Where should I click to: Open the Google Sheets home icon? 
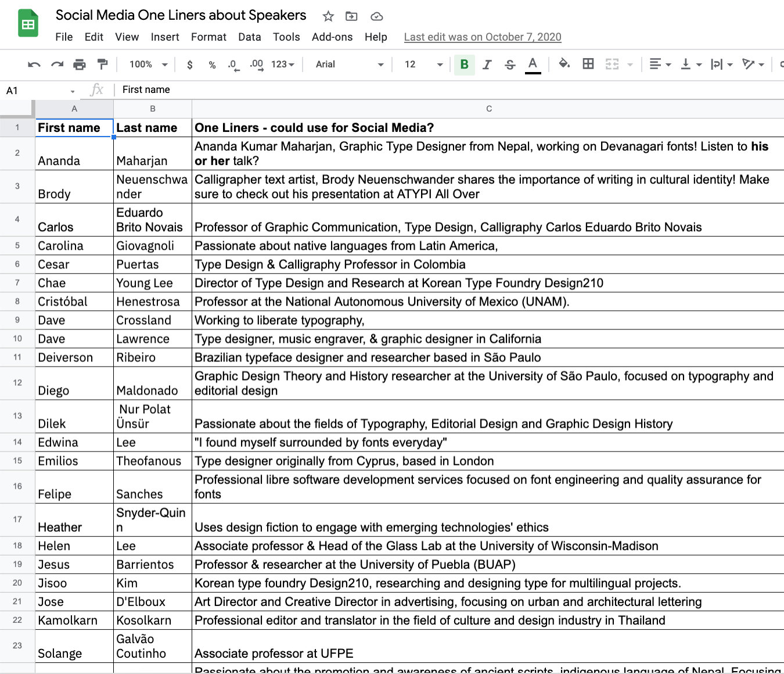coord(28,24)
